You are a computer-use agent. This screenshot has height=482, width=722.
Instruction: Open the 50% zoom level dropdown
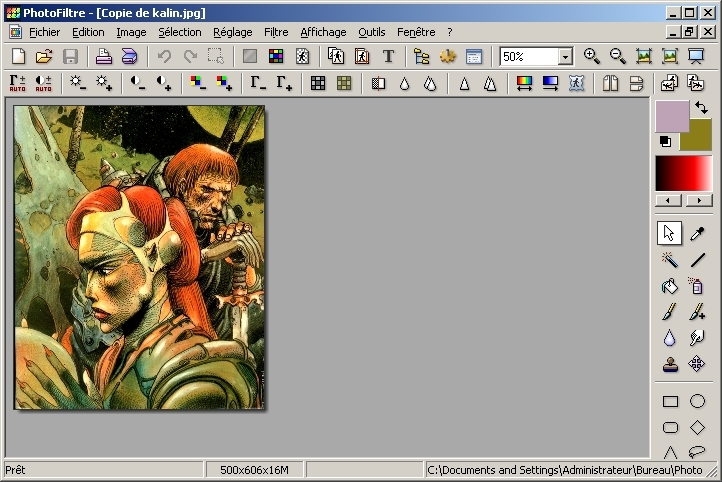[x=565, y=57]
